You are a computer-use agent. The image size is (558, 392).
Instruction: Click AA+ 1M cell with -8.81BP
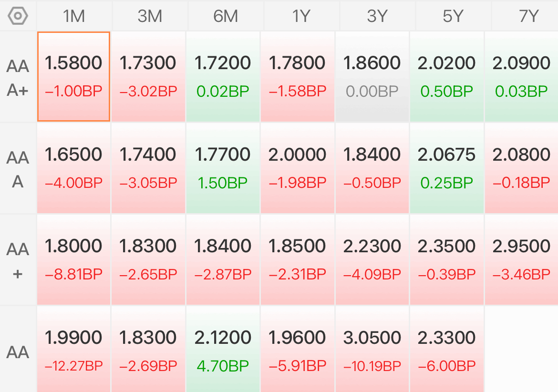coord(73,260)
